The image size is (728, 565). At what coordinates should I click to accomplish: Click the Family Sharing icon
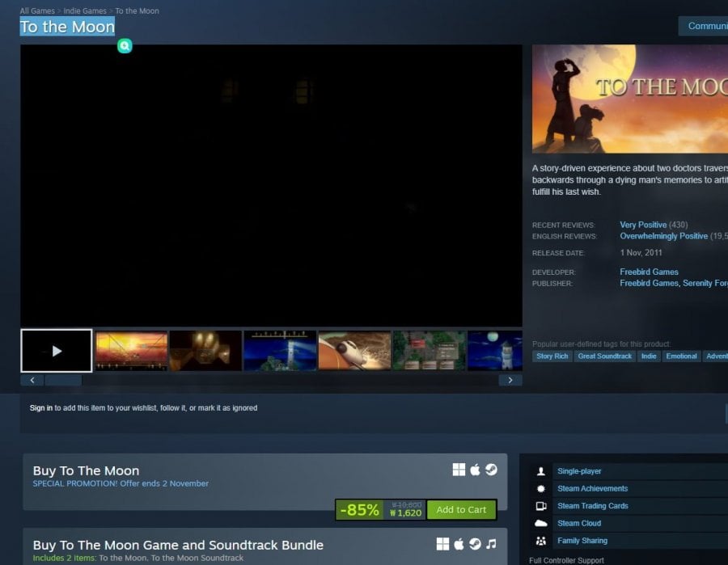541,541
